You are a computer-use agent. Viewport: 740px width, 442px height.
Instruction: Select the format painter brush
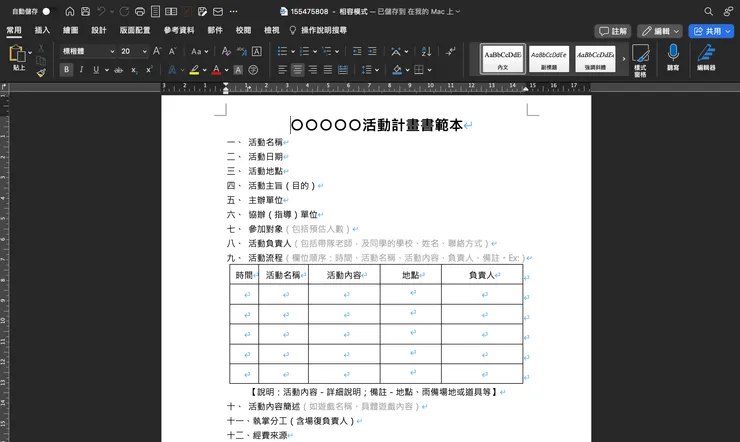[41, 72]
